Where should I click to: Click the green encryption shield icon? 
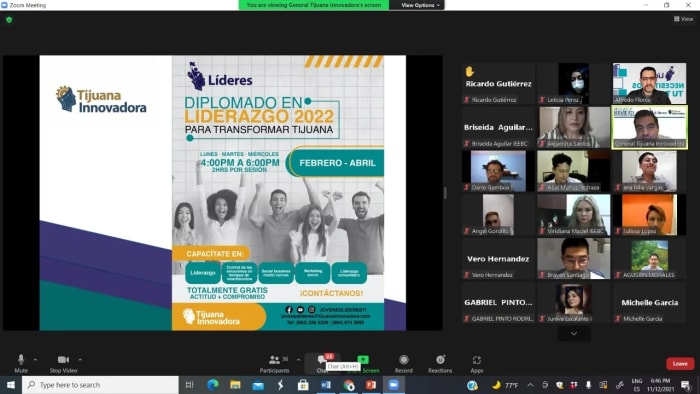coord(9,20)
